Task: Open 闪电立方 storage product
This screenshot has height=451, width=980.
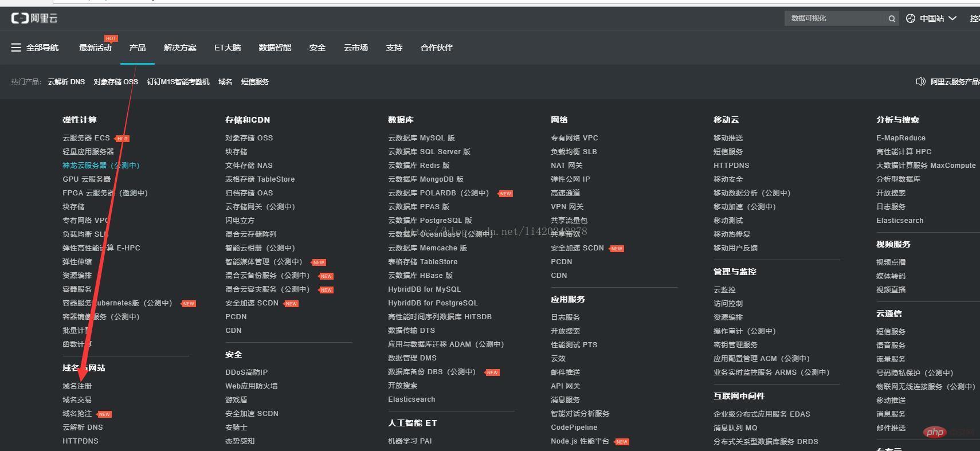Action: 240,221
